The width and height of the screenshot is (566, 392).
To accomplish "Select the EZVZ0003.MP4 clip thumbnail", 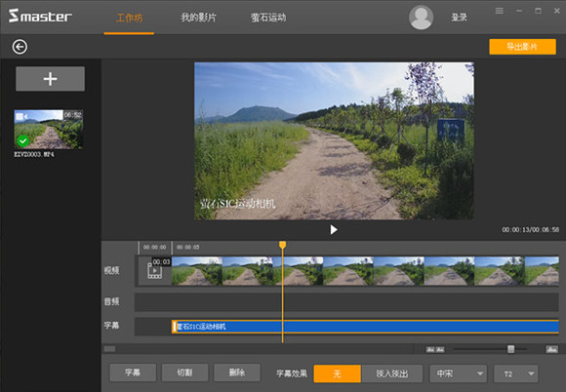I will (x=49, y=130).
